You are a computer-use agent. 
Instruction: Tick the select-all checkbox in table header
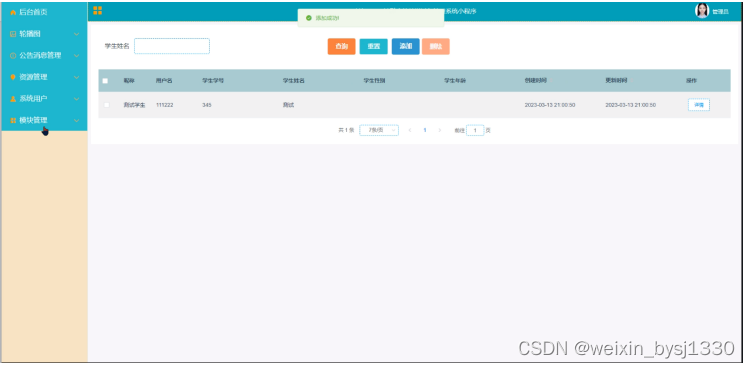pos(105,81)
